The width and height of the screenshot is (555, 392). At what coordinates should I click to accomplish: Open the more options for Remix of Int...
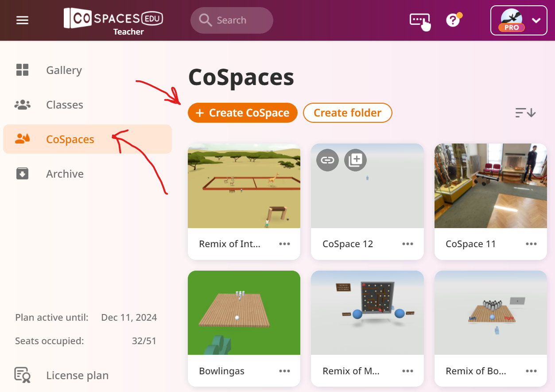coord(284,244)
